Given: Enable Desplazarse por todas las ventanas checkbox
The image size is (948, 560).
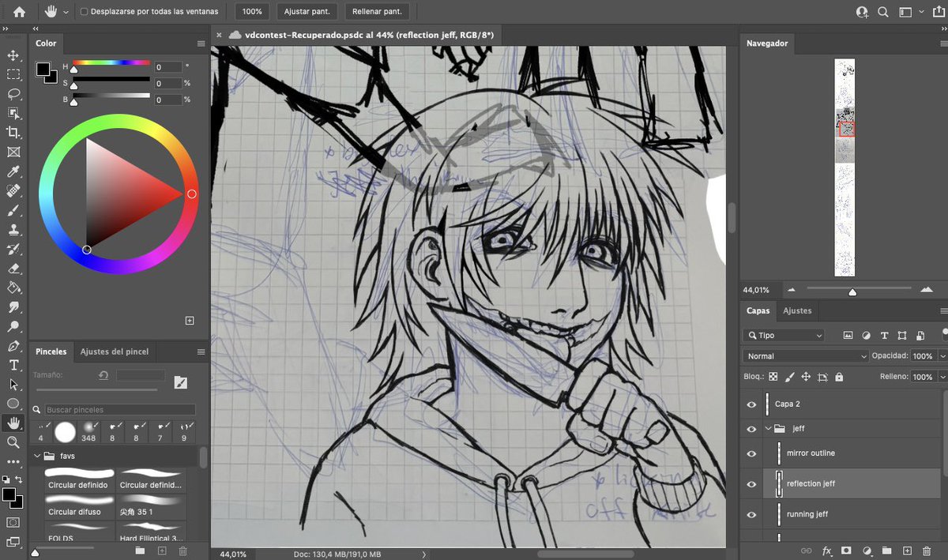Looking at the screenshot, I should [x=85, y=12].
